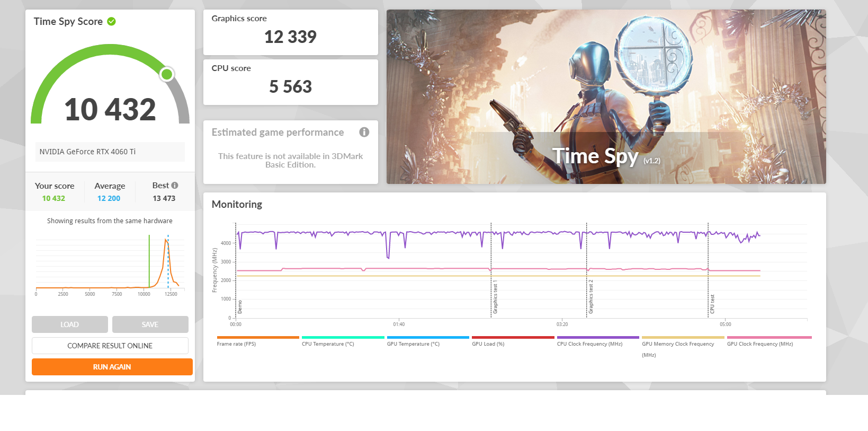Click the Your score value 10 432
This screenshot has height=431, width=868.
click(53, 198)
